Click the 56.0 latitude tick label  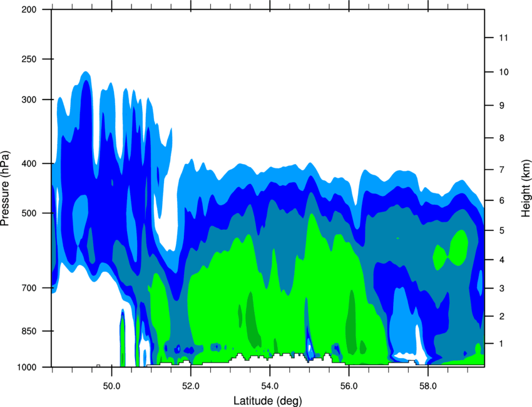[x=349, y=386]
